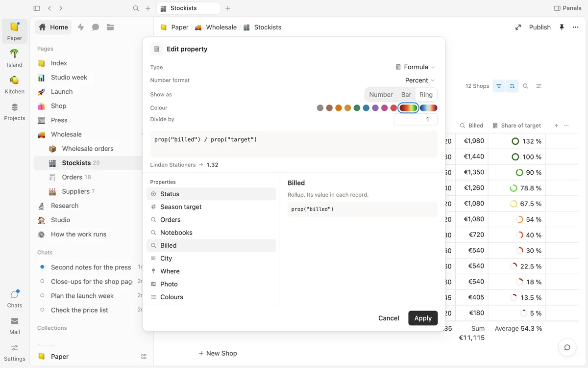Select Notebooks in Properties list

[211, 233]
